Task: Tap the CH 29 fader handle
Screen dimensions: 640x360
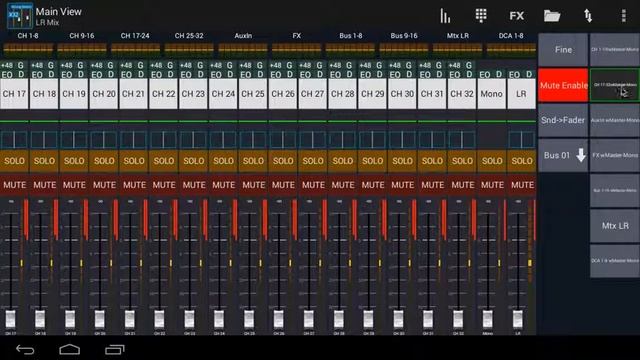Action: (368, 318)
